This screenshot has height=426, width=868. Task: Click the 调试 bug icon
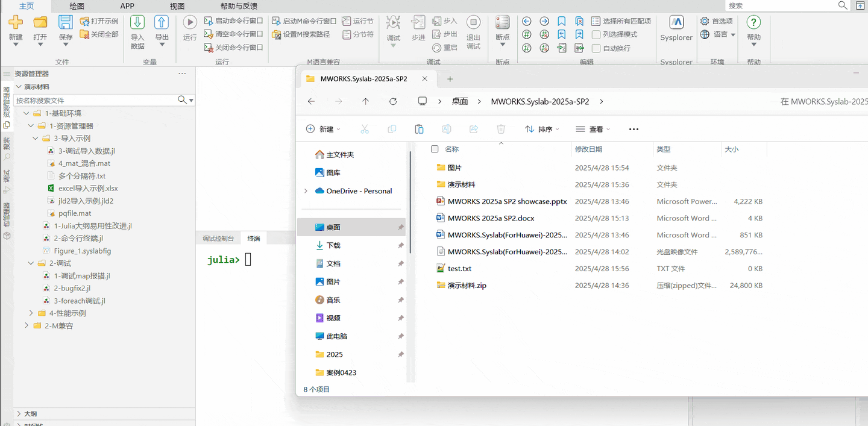click(x=393, y=23)
